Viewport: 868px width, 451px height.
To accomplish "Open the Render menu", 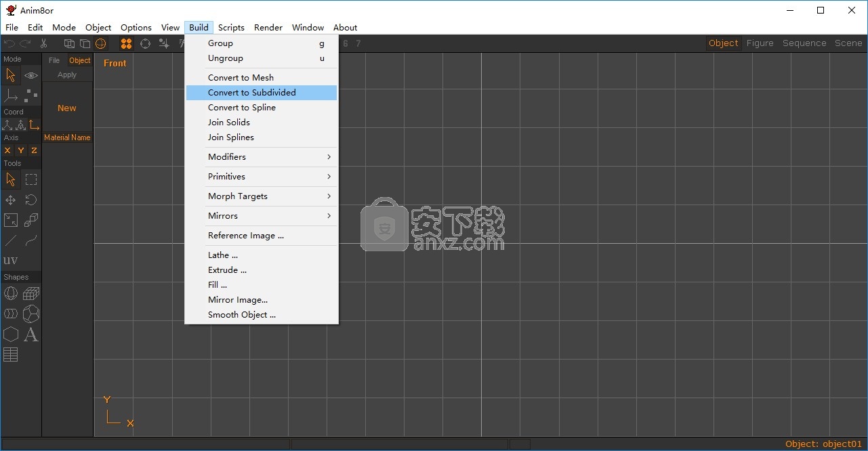I will tap(268, 27).
